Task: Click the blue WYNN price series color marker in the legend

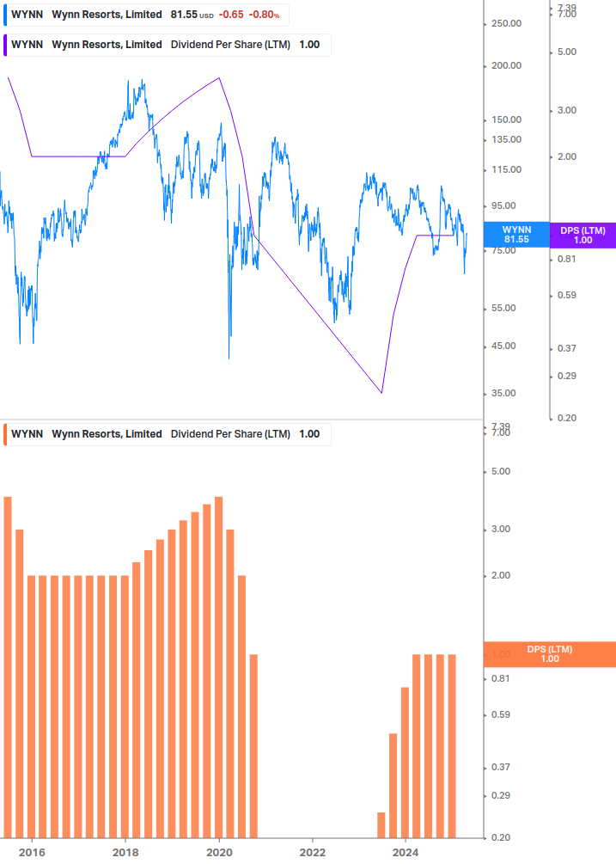Action: (5, 15)
